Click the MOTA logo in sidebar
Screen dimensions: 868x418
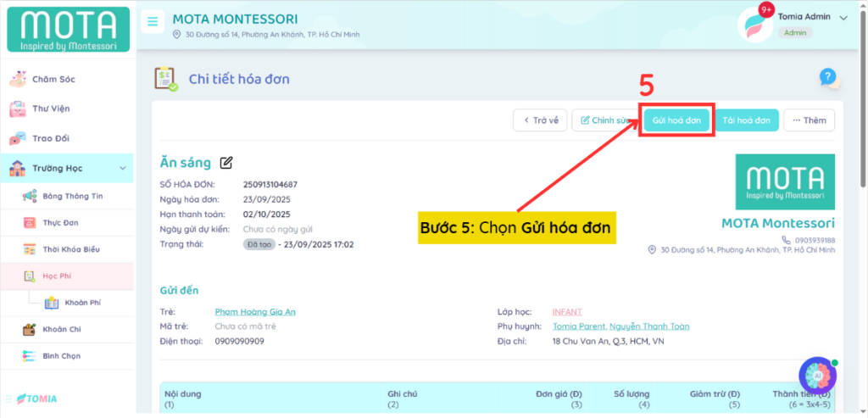pos(68,30)
